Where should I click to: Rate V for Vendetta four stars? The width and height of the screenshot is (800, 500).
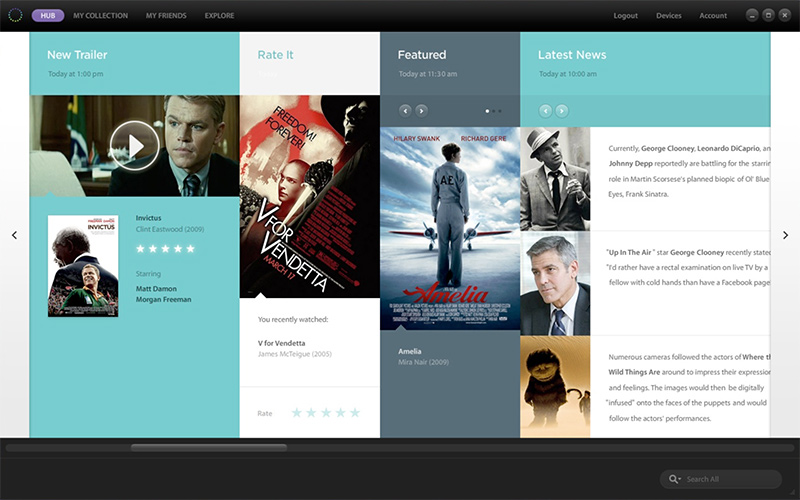pos(340,413)
